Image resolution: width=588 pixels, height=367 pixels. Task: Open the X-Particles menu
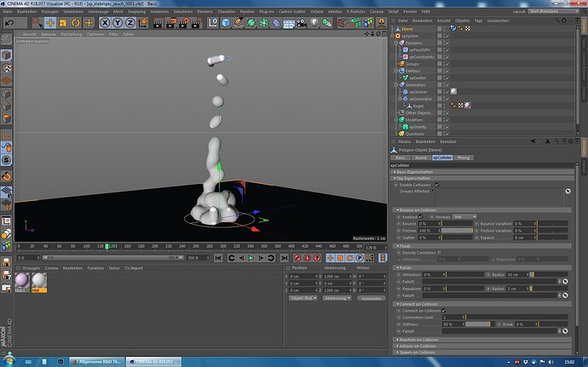click(355, 12)
